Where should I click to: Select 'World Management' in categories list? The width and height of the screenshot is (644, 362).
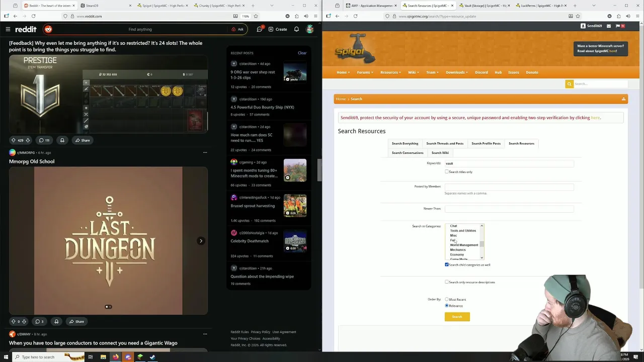[464, 245]
